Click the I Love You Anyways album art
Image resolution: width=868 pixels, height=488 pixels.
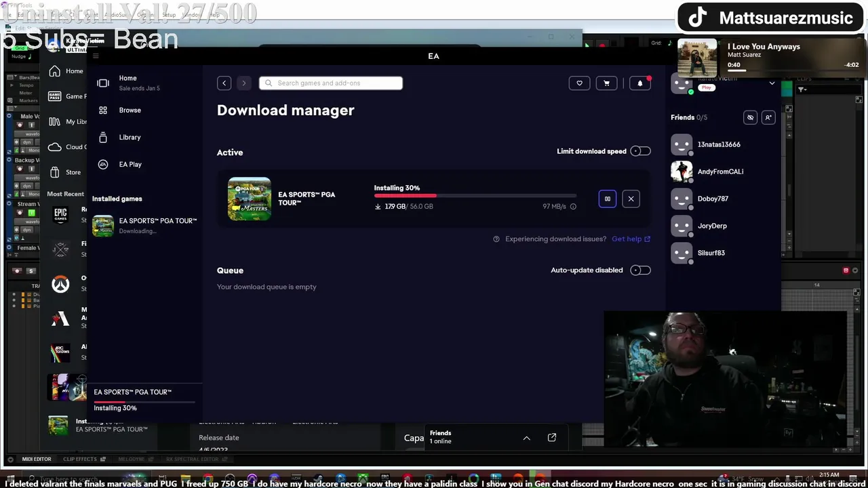click(x=697, y=59)
